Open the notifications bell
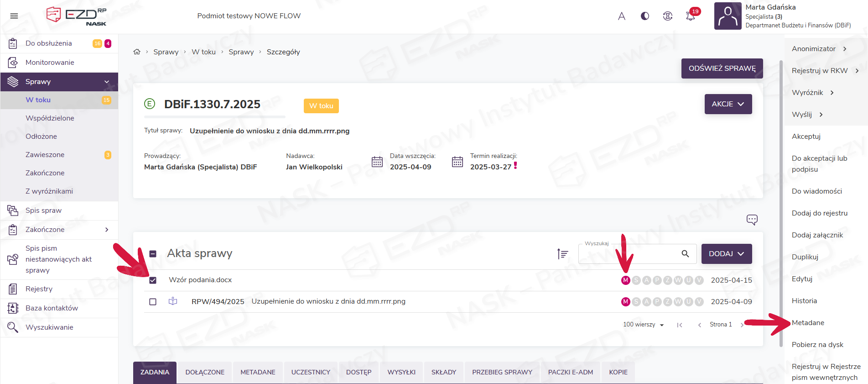The image size is (868, 384). coord(690,16)
